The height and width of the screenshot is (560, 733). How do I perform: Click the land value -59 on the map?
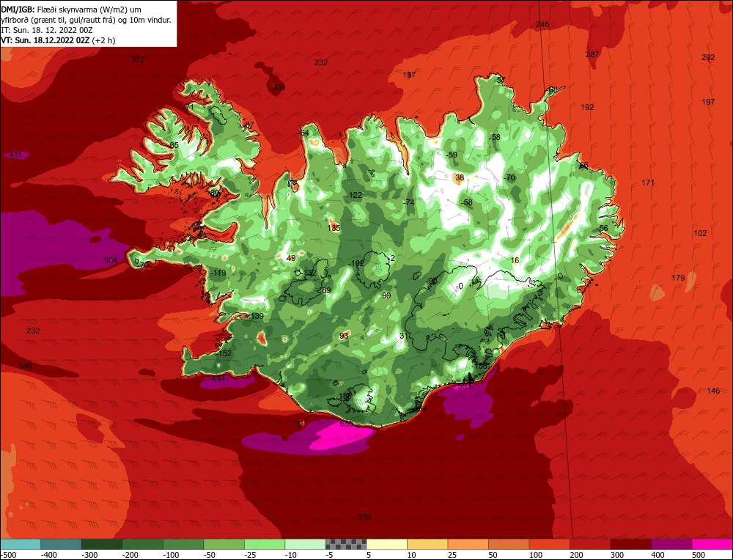[x=451, y=155]
